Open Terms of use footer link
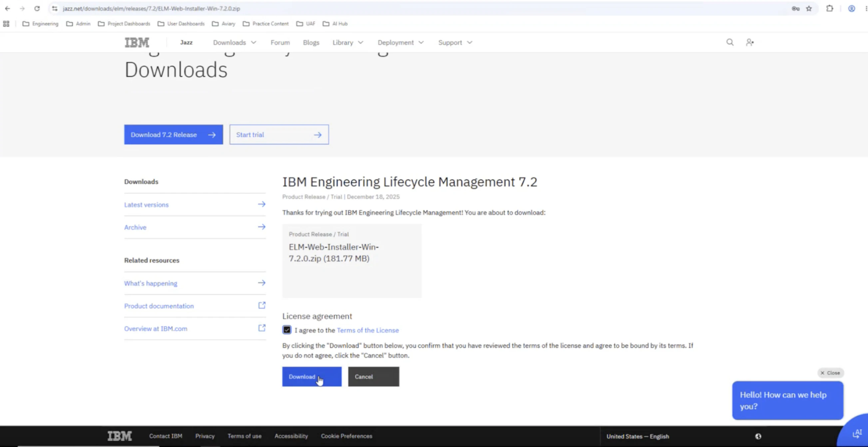Screen dimensions: 868x447 pos(244,436)
